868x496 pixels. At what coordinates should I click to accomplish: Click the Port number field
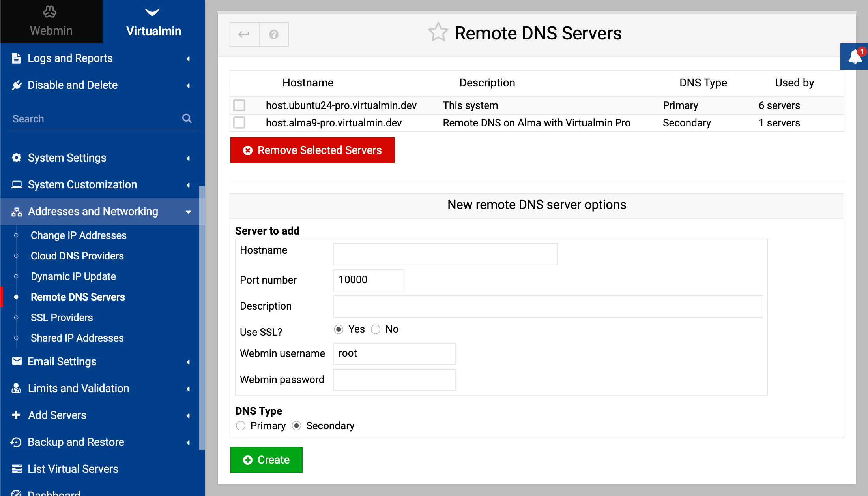369,280
